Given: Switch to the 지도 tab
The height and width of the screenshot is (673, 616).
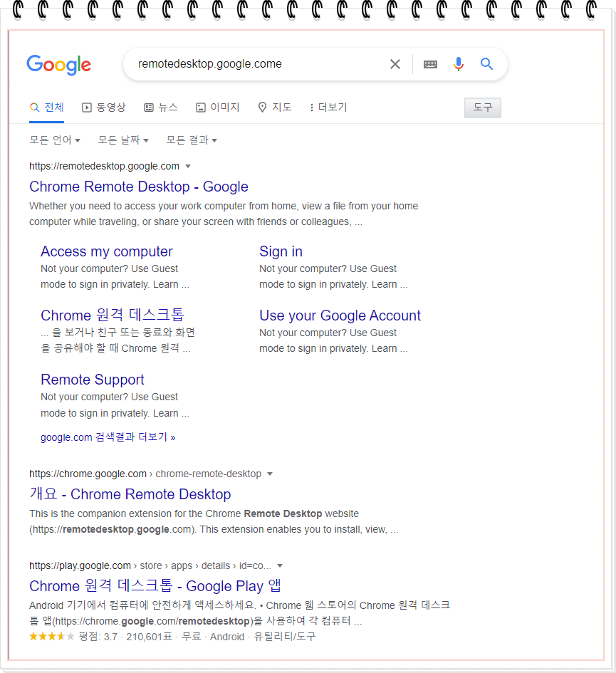Looking at the screenshot, I should click(275, 108).
